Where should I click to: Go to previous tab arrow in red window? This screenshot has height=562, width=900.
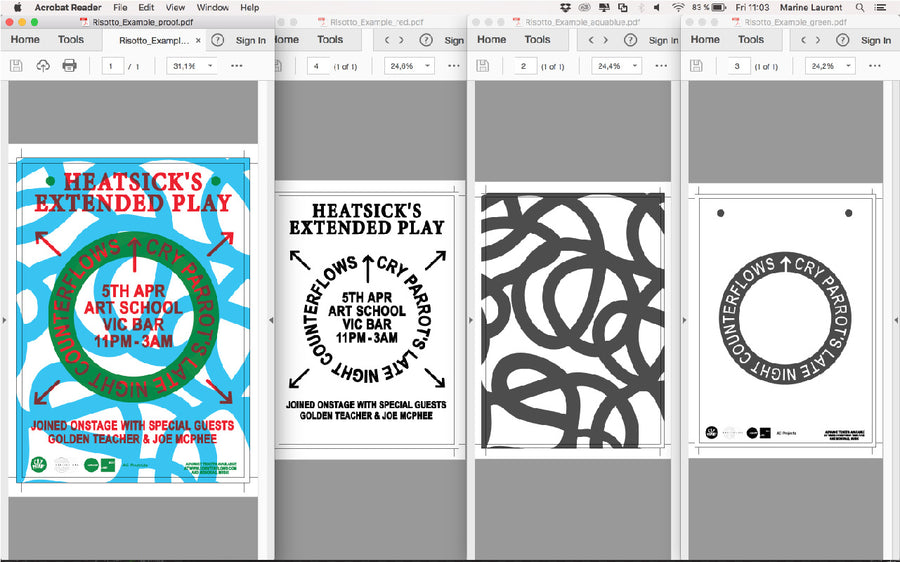click(387, 40)
